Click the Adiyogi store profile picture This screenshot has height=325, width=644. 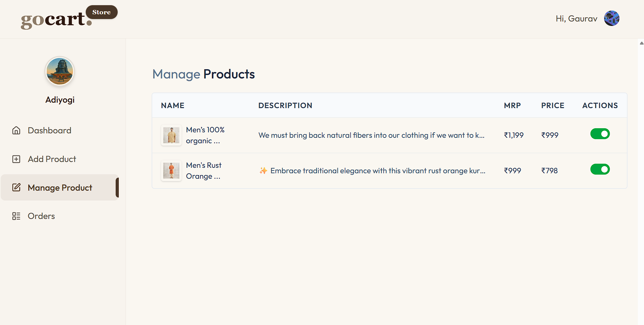tap(60, 71)
